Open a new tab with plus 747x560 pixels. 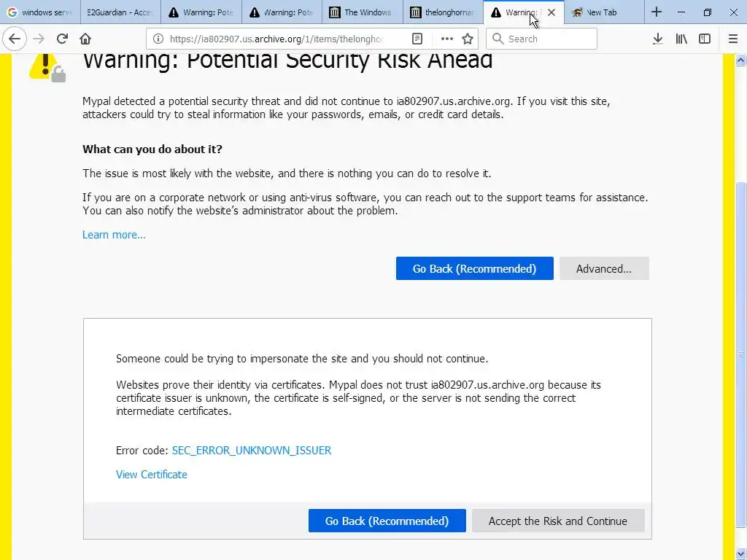pyautogui.click(x=657, y=12)
